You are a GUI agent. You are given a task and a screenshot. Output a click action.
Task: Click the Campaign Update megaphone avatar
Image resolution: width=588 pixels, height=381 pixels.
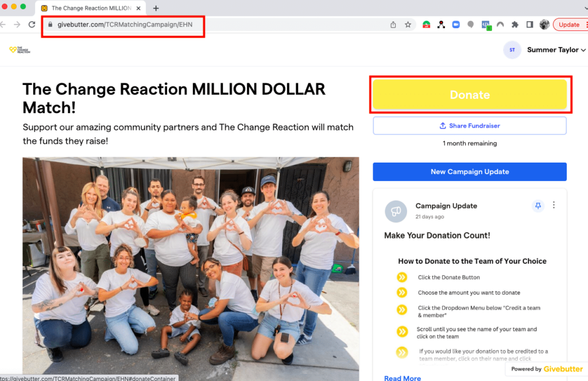[x=396, y=211]
